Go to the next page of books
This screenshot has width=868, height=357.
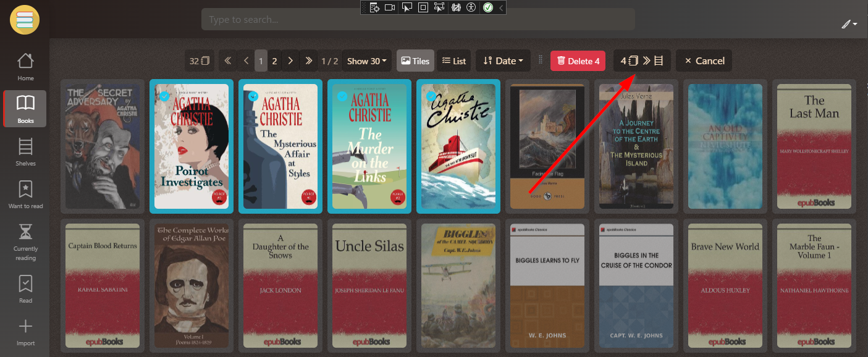[290, 61]
